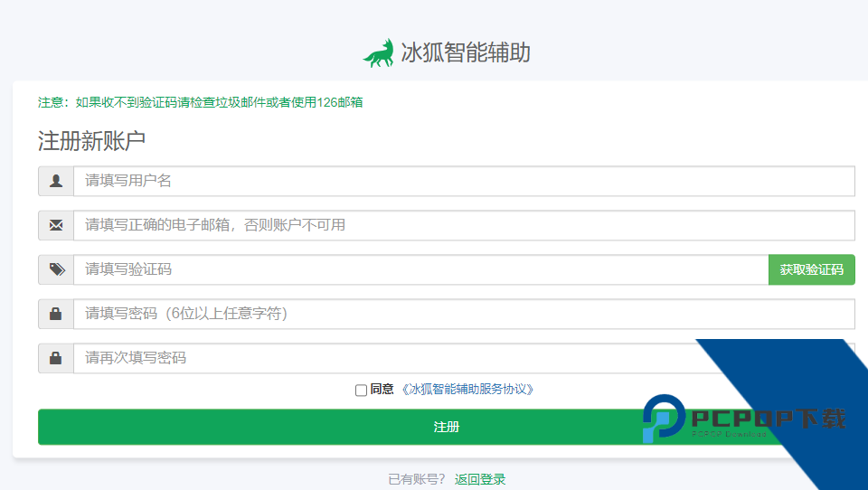Image resolution: width=868 pixels, height=490 pixels.
Task: Click the tag icon beside verification code field
Action: pyautogui.click(x=56, y=269)
